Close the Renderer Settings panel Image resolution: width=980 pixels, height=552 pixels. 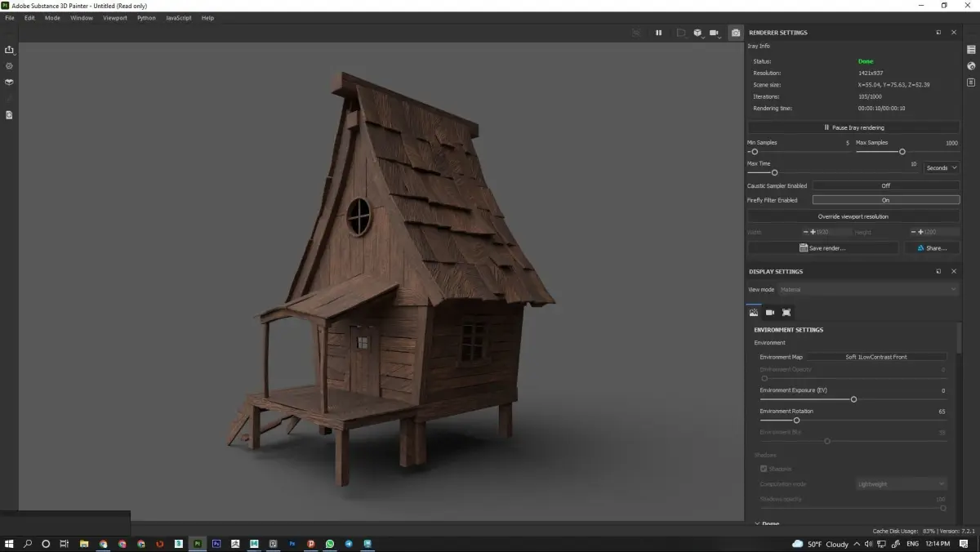point(954,33)
